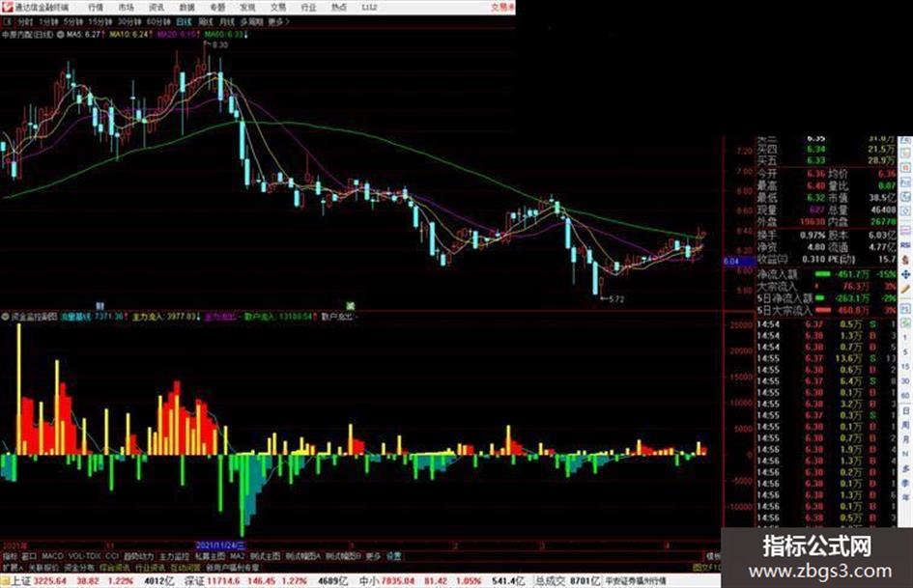Click the money bag icon in right sidebar
This screenshot has height=588, width=913.
tap(905, 261)
